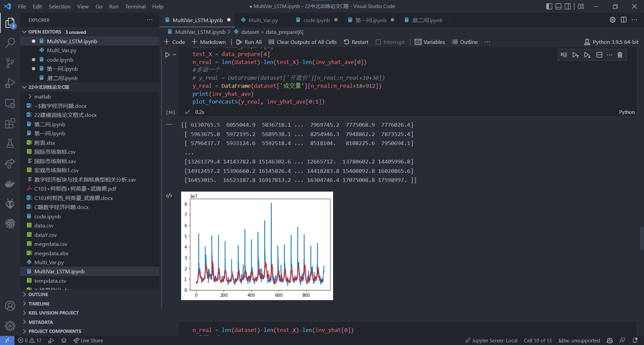The height and width of the screenshot is (345, 644).
Task: Toggle primary side bar visibility
Action: (549, 6)
